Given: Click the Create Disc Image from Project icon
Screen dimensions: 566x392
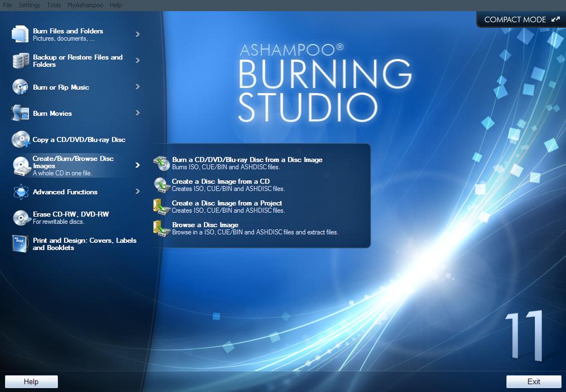Looking at the screenshot, I should click(162, 207).
